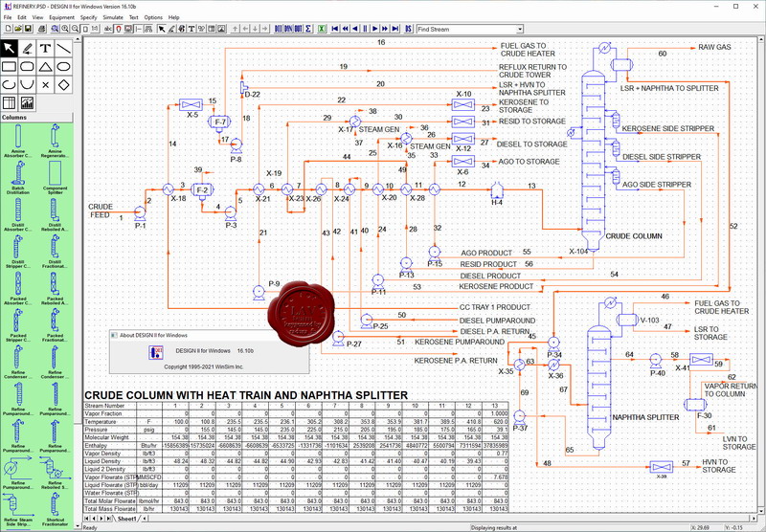Pick the Batch Distillation column
The height and width of the screenshot is (532, 766).
(x=18, y=178)
